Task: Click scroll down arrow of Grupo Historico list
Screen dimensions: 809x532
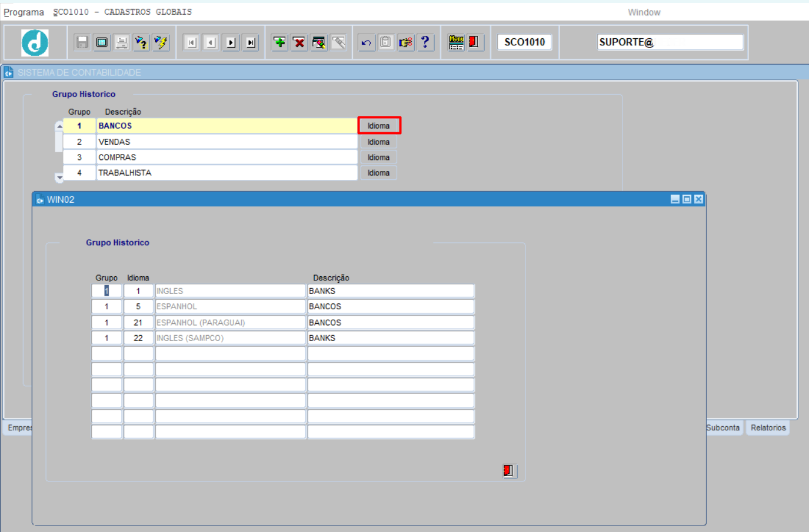Action: tap(59, 177)
